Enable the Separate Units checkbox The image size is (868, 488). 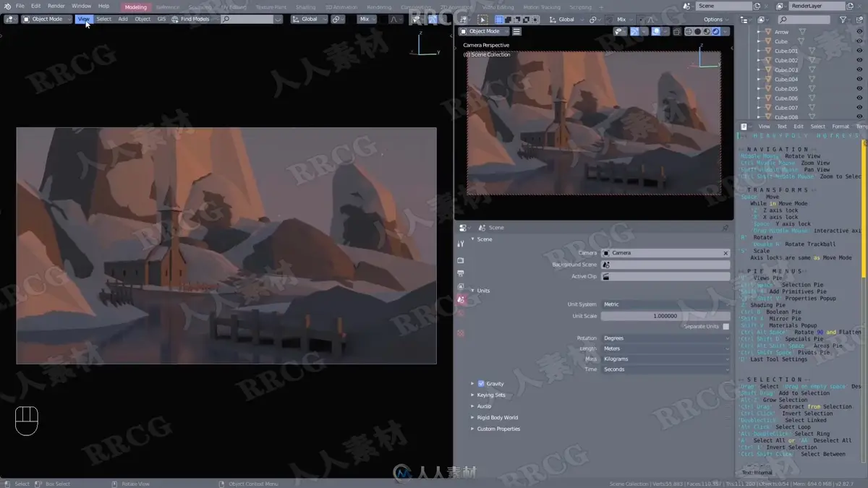[726, 327]
